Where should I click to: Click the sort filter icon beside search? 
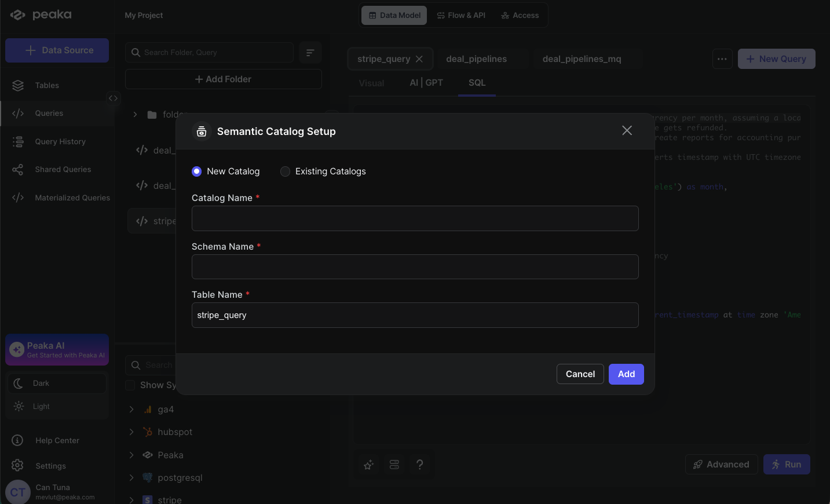point(310,53)
